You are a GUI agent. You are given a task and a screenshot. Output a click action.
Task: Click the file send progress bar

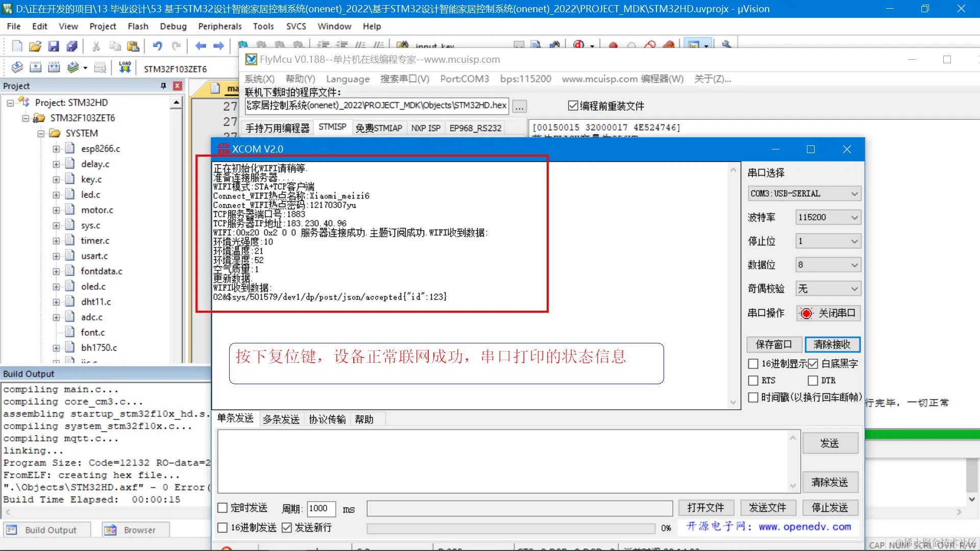coord(510,529)
